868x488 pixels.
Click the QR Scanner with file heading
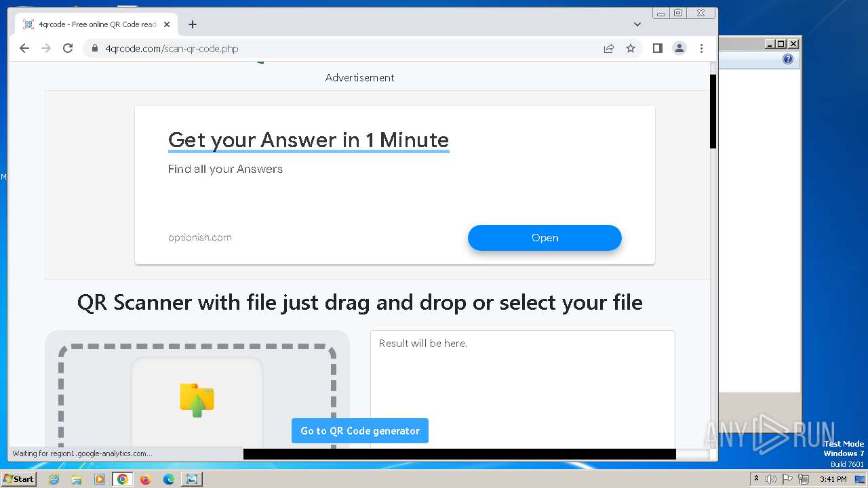tap(360, 302)
